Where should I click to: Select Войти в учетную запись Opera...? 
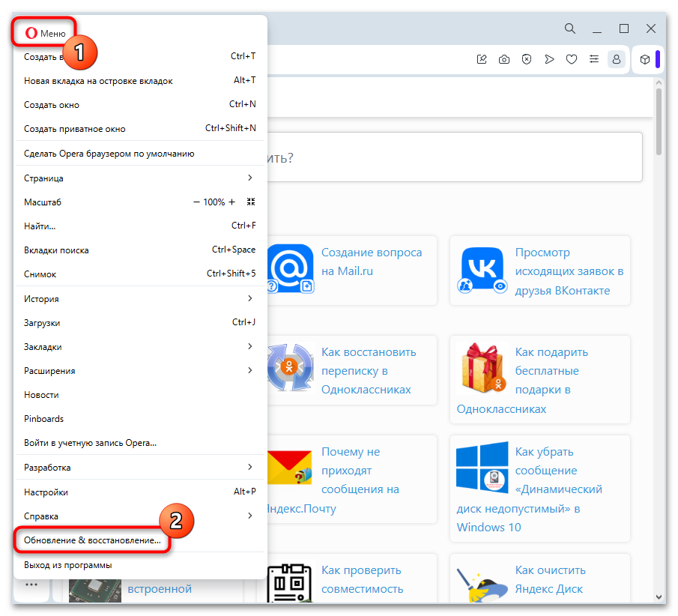pos(140,443)
